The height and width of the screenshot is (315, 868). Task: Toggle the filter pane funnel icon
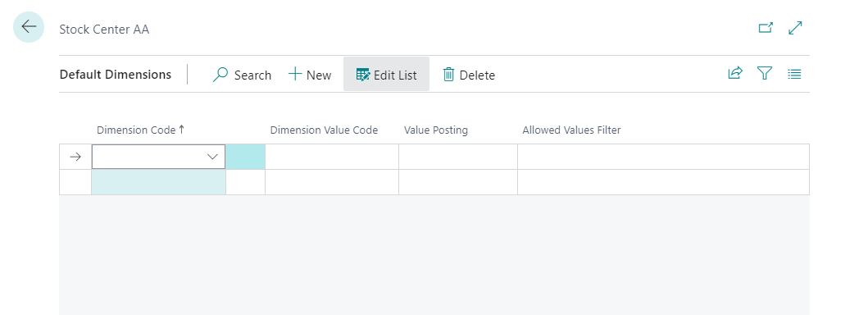coord(765,73)
